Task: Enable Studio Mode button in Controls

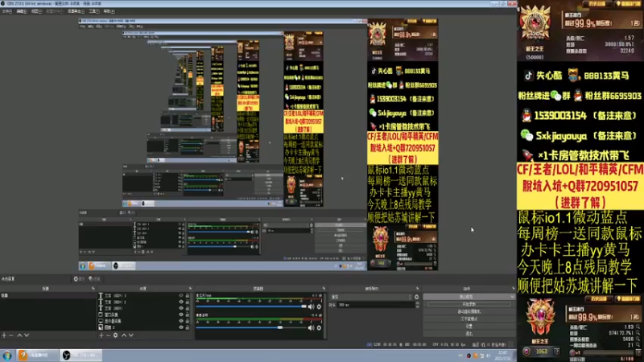Action: (469, 319)
